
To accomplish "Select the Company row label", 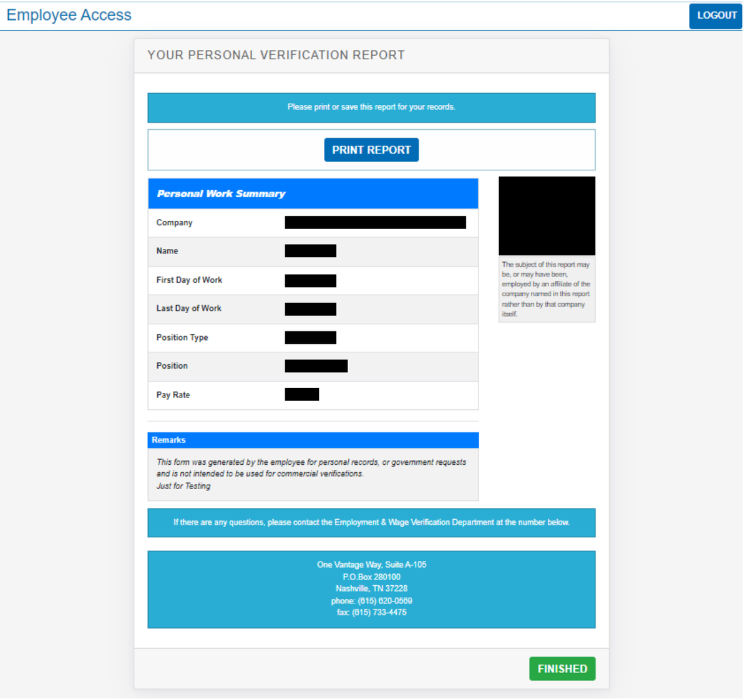I will (x=174, y=223).
